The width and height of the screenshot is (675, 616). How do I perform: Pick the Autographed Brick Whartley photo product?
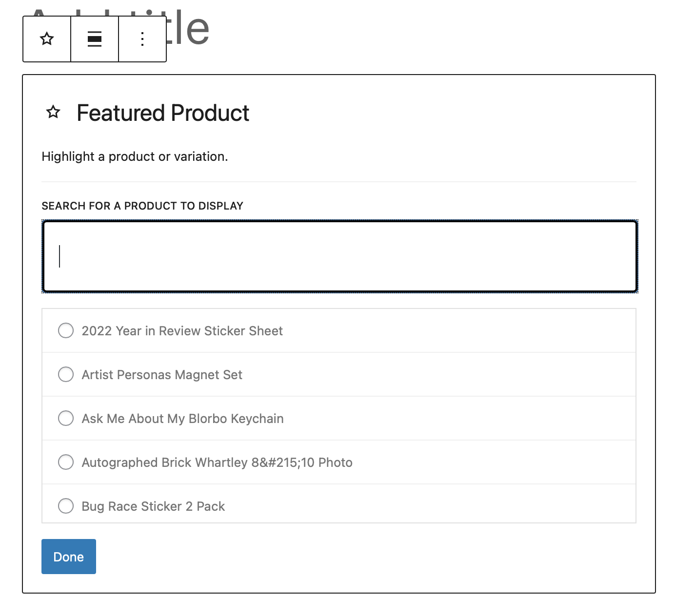pyautogui.click(x=65, y=462)
